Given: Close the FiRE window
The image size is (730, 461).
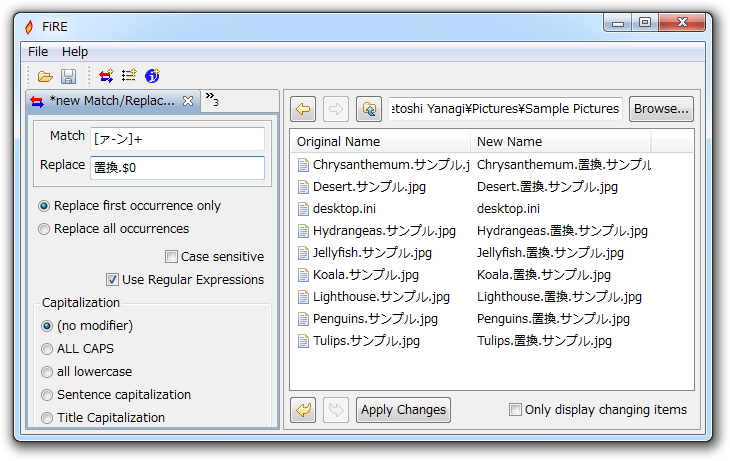Looking at the screenshot, I should pyautogui.click(x=682, y=23).
